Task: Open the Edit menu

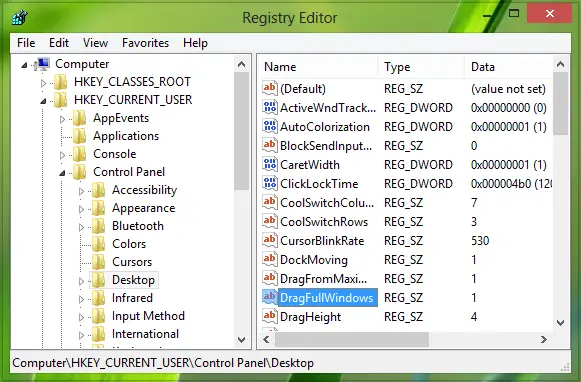Action: 59,43
